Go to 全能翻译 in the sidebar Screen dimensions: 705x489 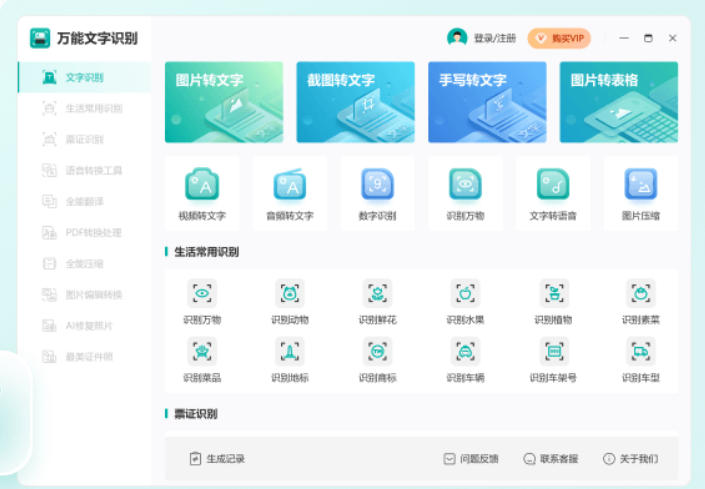pyautogui.click(x=84, y=202)
